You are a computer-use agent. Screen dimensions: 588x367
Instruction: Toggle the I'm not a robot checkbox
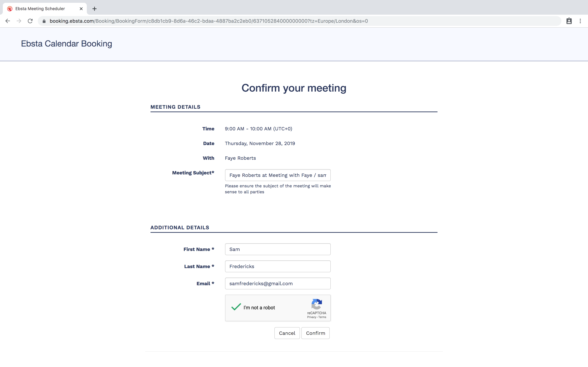(x=236, y=307)
